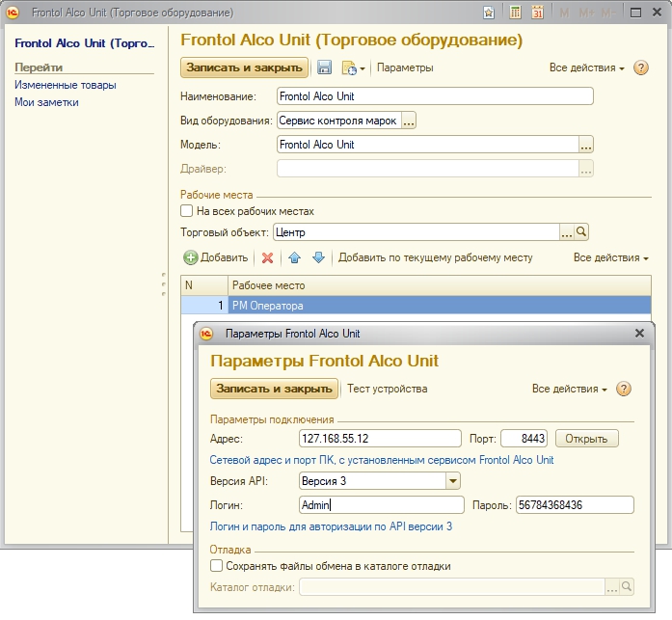Open the magnifier icon next to Торговый объект

(581, 232)
